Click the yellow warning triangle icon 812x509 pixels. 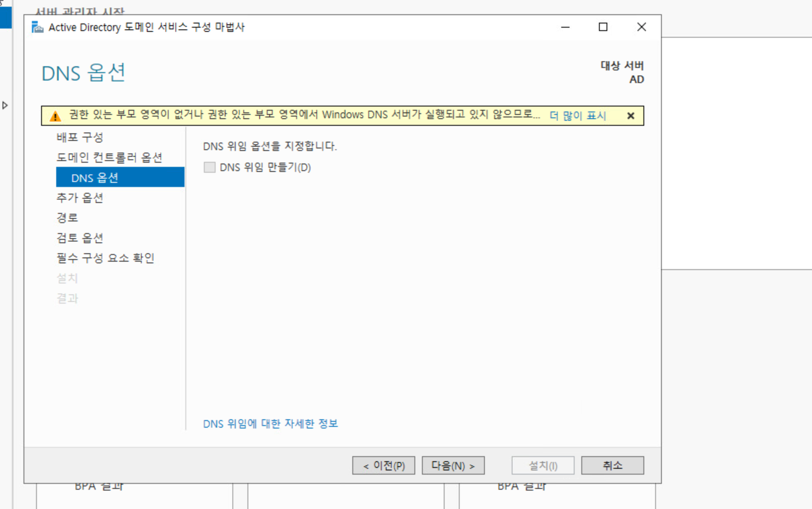(x=55, y=116)
